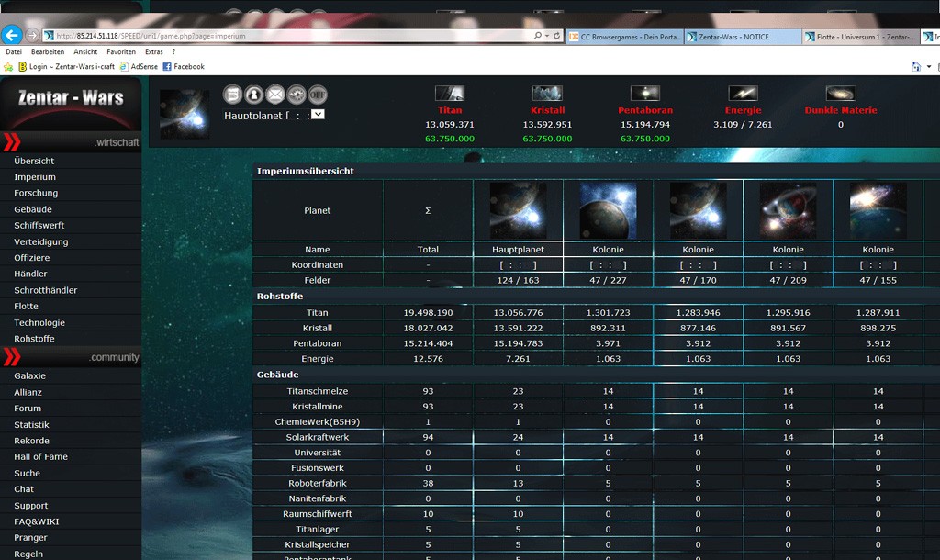
Task: Open the Schiffswerft sidebar link
Action: click(39, 225)
